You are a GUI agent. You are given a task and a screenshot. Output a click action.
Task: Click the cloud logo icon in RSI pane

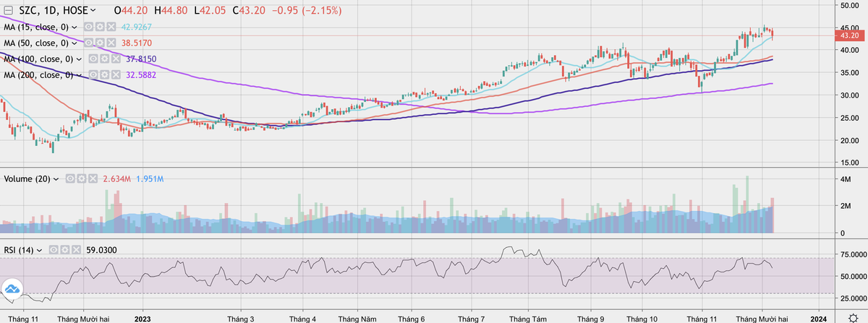pos(12,290)
